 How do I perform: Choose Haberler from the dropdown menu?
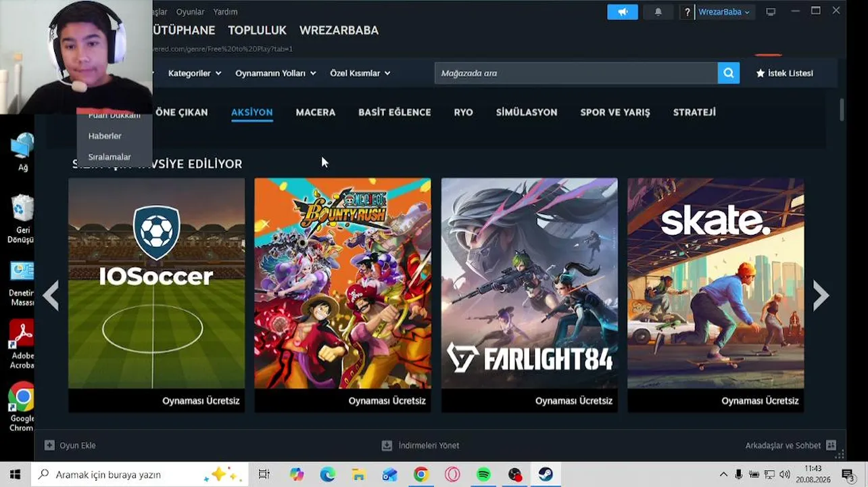(105, 136)
